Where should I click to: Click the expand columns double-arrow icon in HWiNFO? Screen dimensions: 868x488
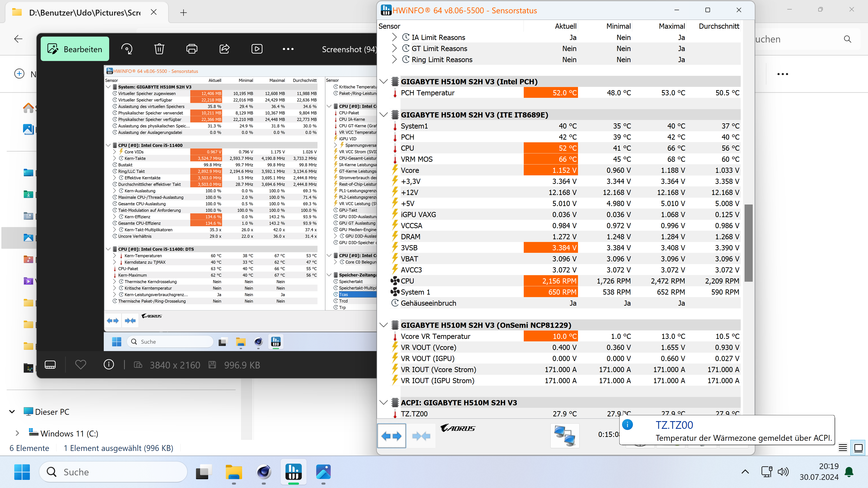(x=392, y=436)
